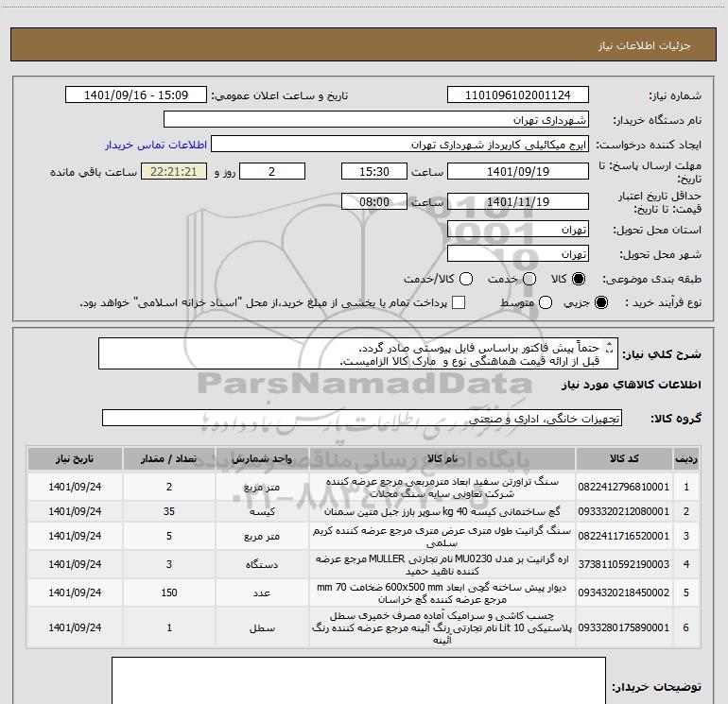Click the کد کالا column header
728x704 pixels.
pyautogui.click(x=624, y=458)
